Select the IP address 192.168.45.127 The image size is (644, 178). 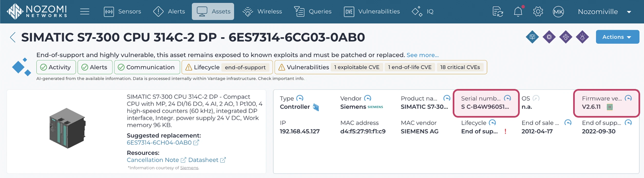click(300, 131)
